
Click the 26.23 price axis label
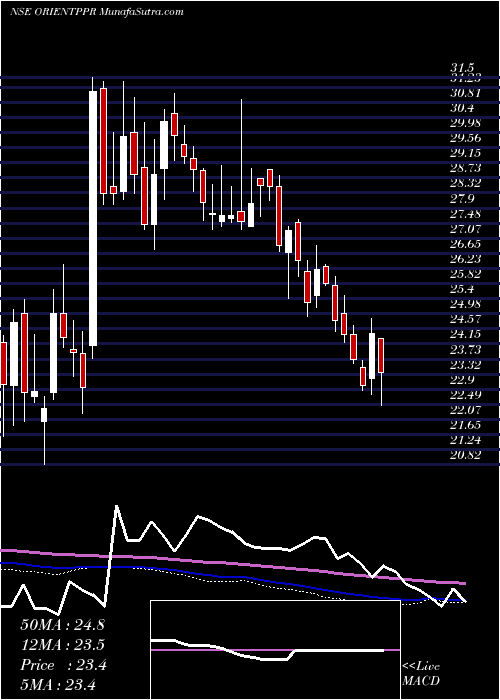[x=465, y=259]
